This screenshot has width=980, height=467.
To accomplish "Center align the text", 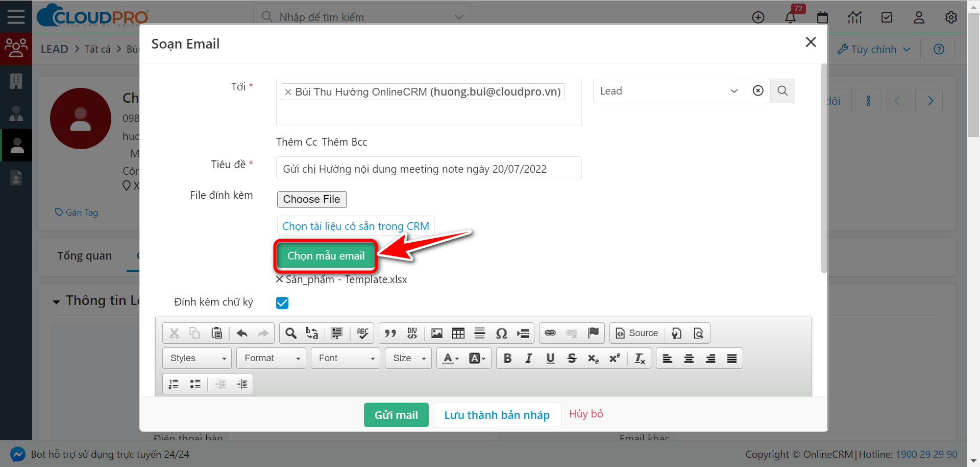I will coord(689,358).
